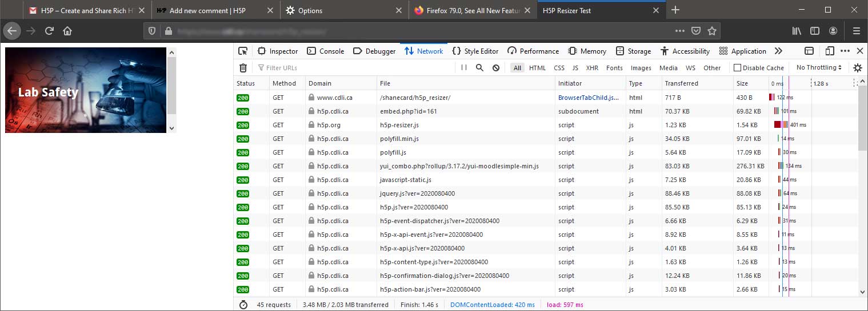The height and width of the screenshot is (311, 868).
Task: Click the Lab Safety content image
Action: [x=86, y=90]
